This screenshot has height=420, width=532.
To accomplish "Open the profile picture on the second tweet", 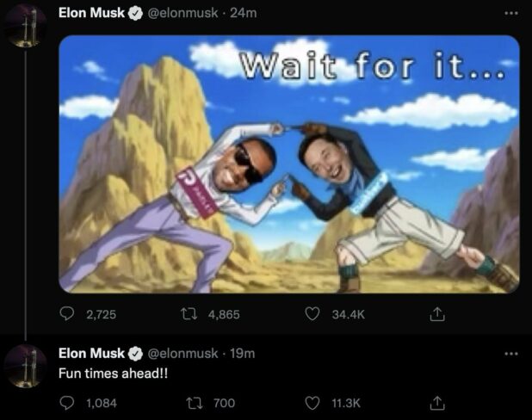I will 26,367.
